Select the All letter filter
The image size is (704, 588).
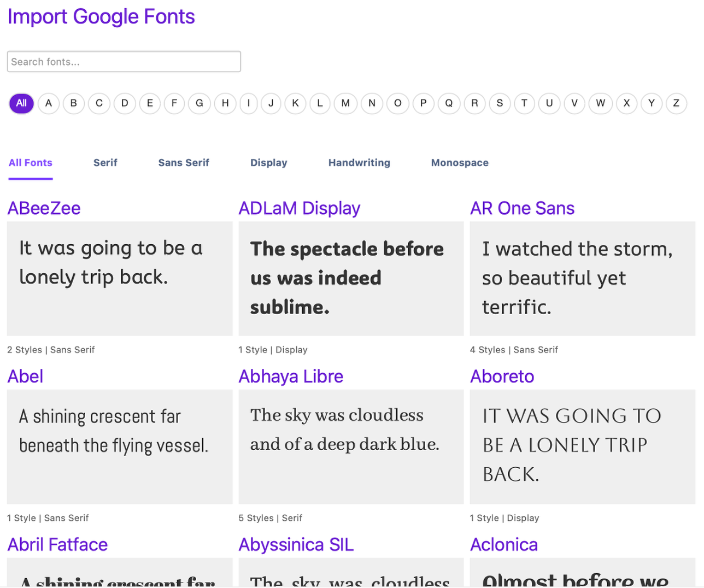pos(21,103)
